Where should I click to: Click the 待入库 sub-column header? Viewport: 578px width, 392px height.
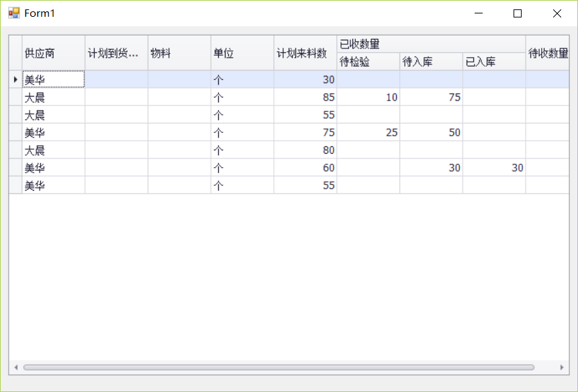coord(431,62)
